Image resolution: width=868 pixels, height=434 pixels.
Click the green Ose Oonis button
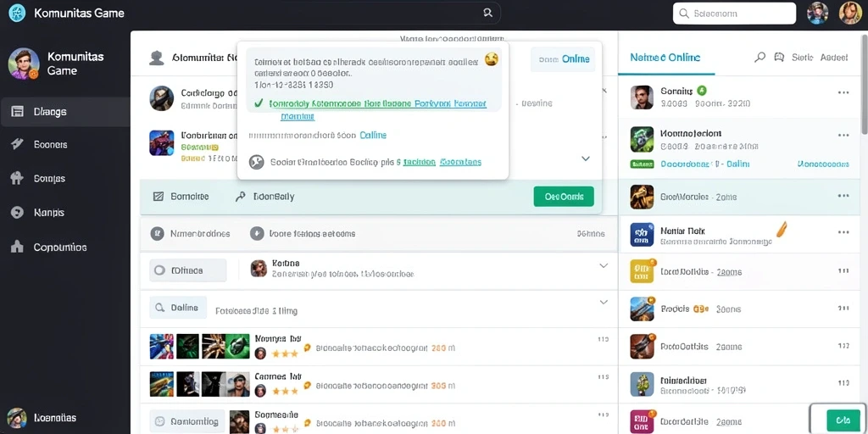(564, 197)
